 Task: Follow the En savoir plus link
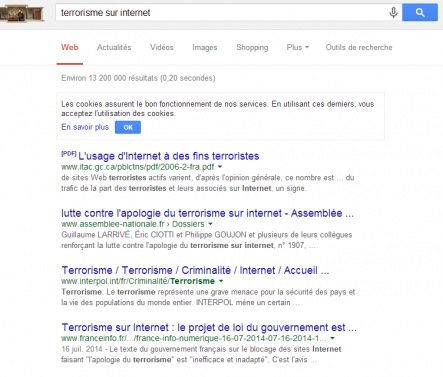[x=85, y=127]
